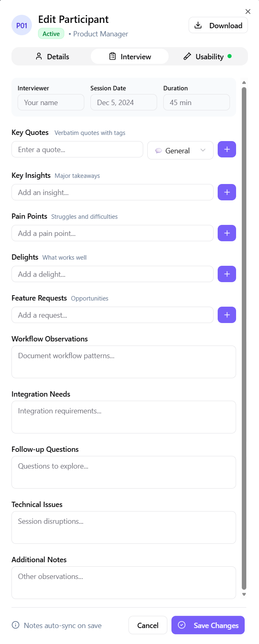The width and height of the screenshot is (259, 644).
Task: Add insight using Key Insights plus icon
Action: coord(227,192)
